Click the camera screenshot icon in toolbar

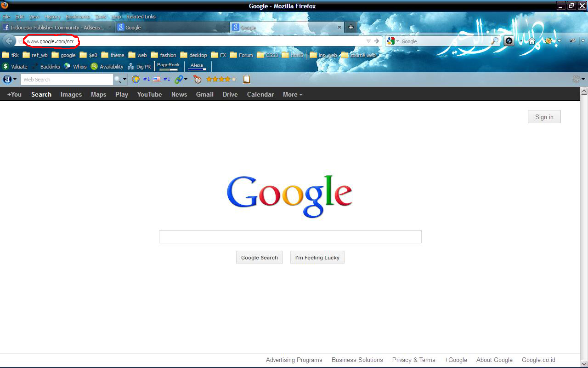coord(509,41)
